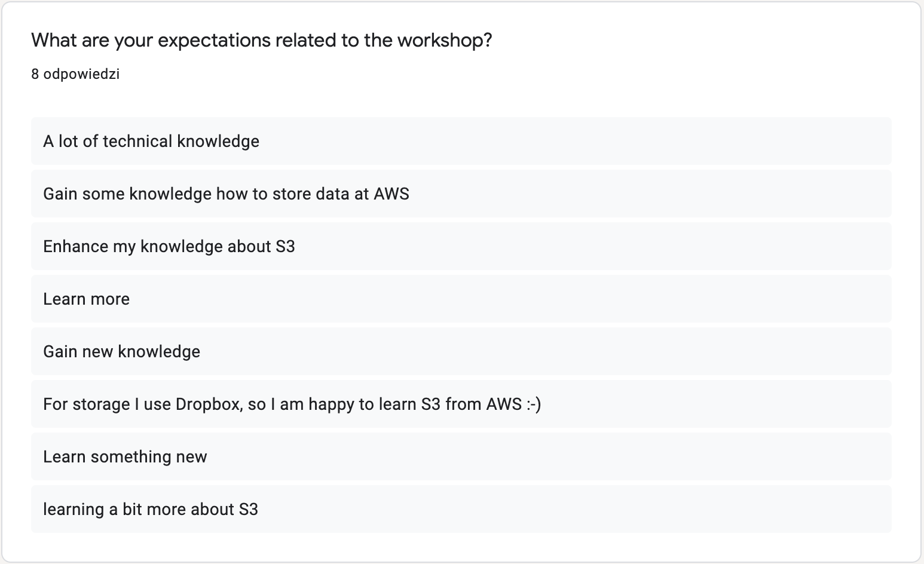
Task: Click 'S3' in the last response row
Action: (x=248, y=510)
